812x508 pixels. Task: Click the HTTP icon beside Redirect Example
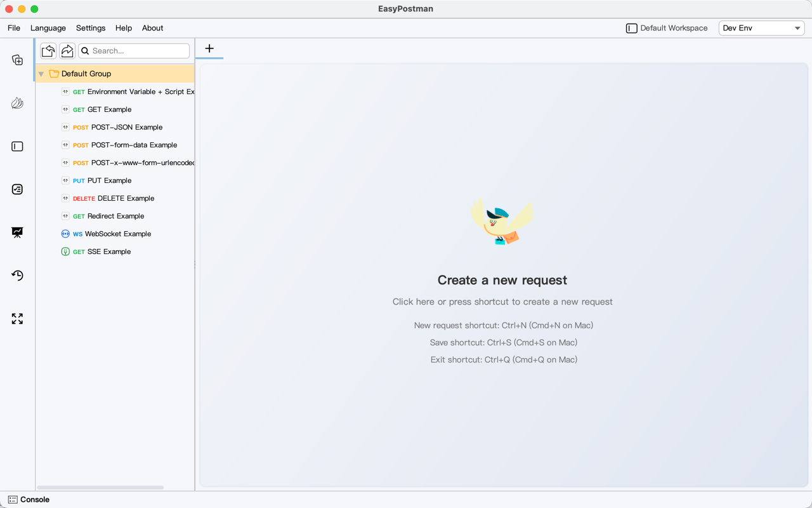tap(65, 216)
